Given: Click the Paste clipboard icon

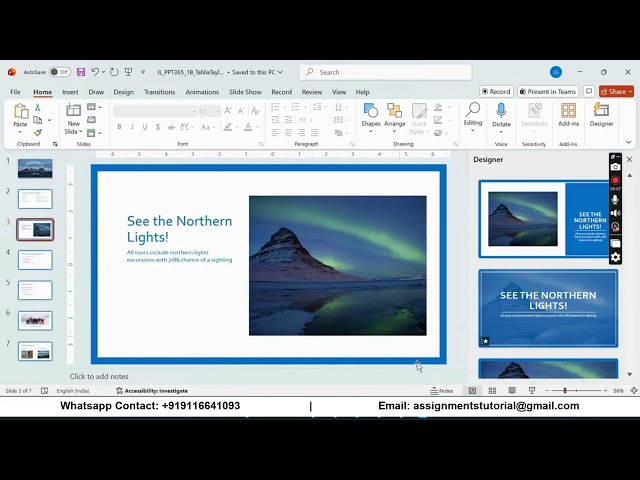Looking at the screenshot, I should [x=20, y=111].
